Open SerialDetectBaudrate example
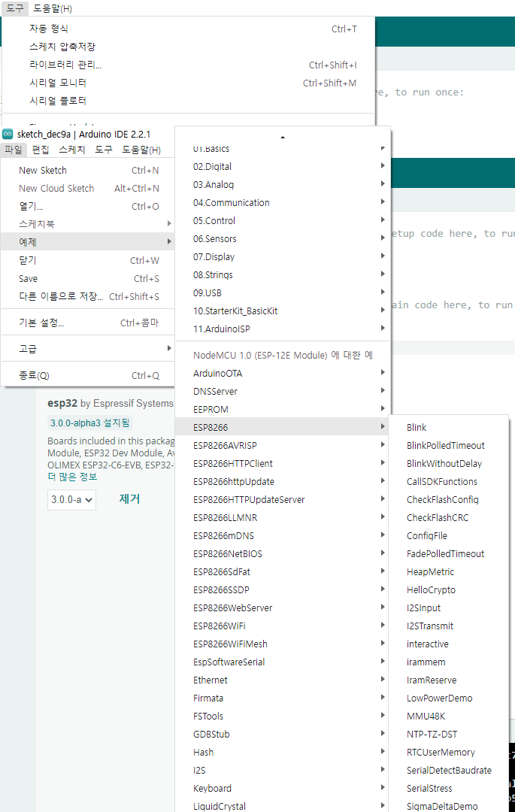This screenshot has width=515, height=812. coord(448,771)
